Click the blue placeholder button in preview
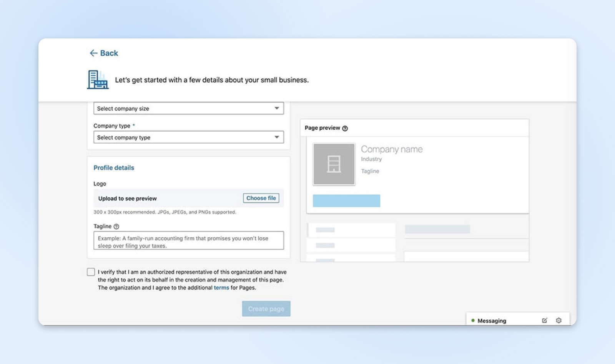Image resolution: width=615 pixels, height=364 pixels. tap(346, 201)
